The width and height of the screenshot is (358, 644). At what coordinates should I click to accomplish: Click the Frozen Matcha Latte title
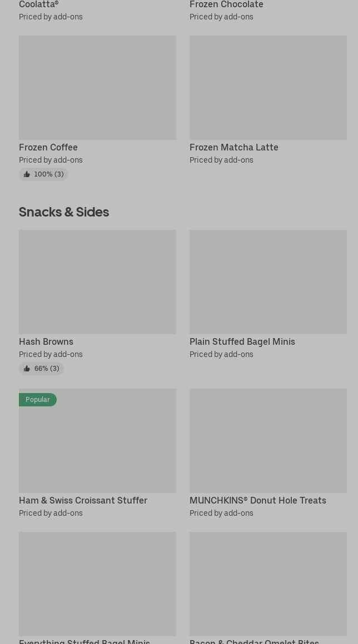234,148
